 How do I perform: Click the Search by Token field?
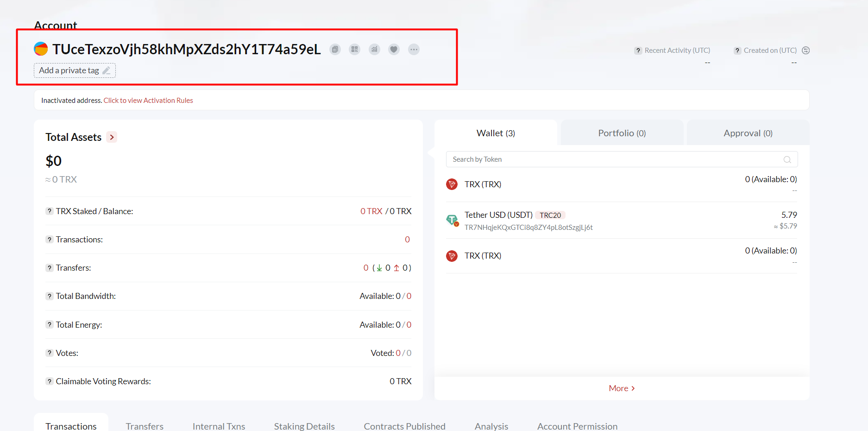click(x=622, y=159)
